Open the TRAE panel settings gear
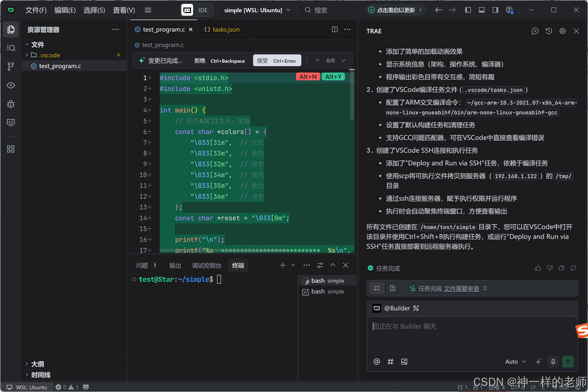This screenshot has height=392, width=588. tap(562, 31)
